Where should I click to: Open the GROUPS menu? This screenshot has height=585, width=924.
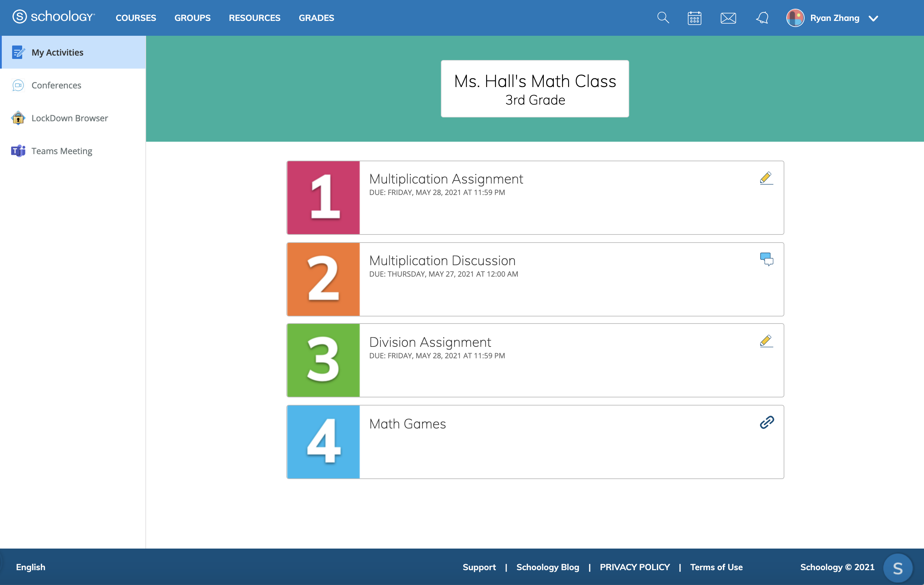[x=192, y=18]
